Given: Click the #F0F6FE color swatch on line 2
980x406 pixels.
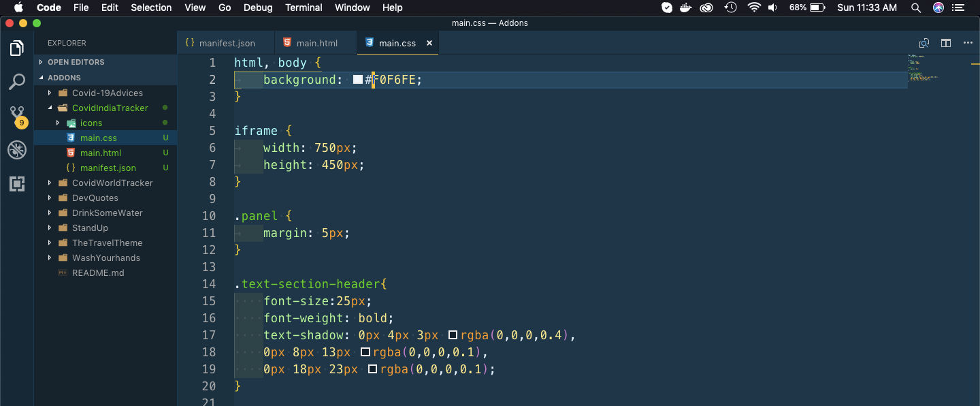Looking at the screenshot, I should point(358,80).
